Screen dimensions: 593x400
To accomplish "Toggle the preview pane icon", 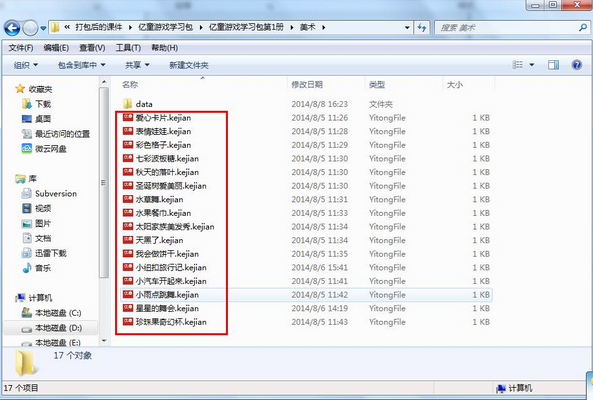I will click(553, 65).
